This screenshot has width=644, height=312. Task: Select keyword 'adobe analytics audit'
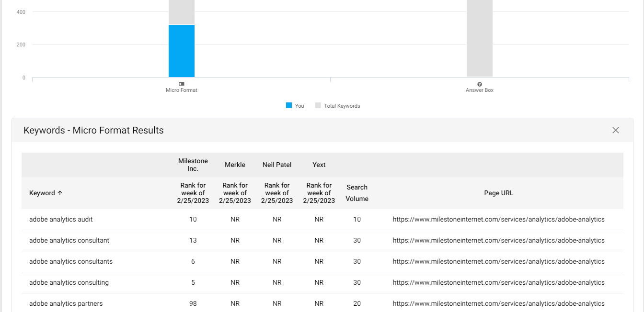[x=61, y=219]
